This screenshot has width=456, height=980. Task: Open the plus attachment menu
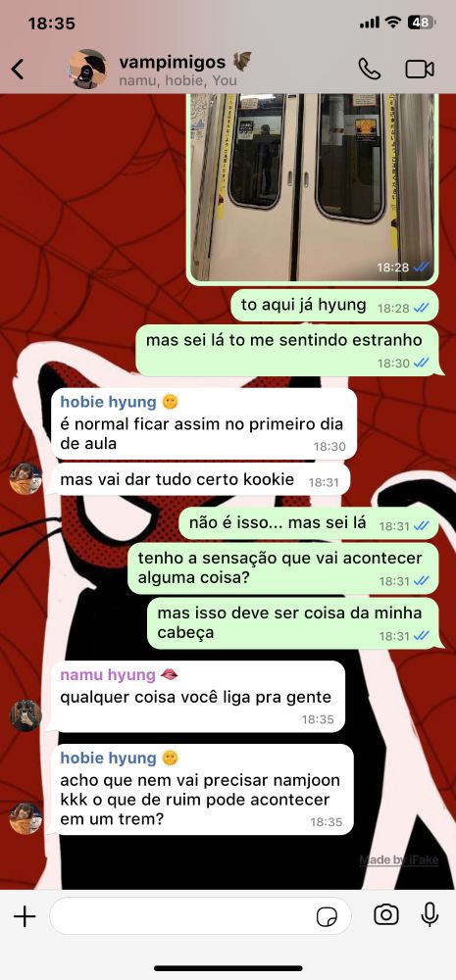(x=25, y=917)
